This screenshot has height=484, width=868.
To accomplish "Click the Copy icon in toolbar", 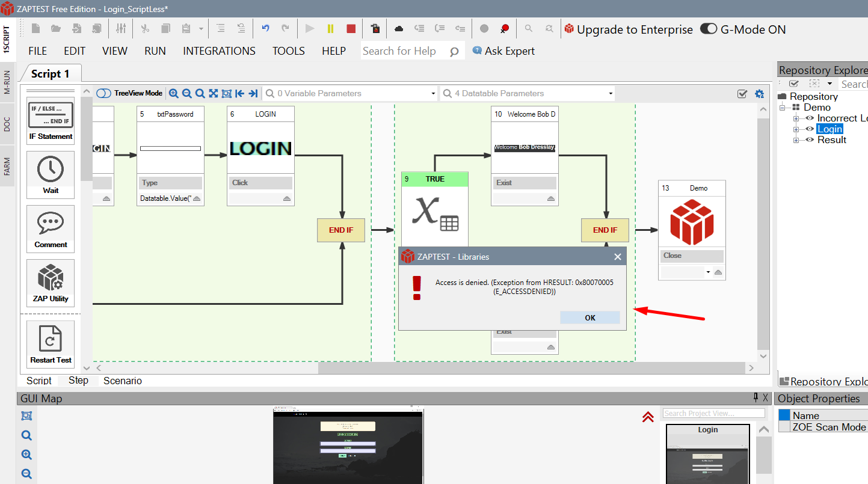I will point(165,29).
